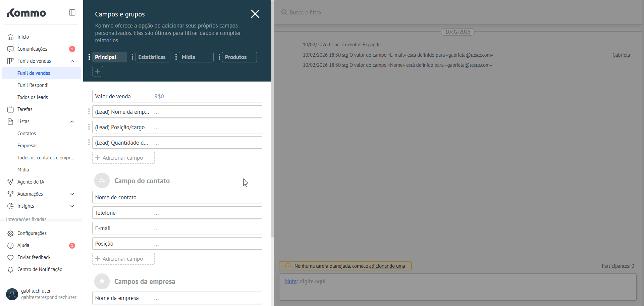Click drag handle of (Lead) Posição/cargo field
Screen dimensions: 644x306
pyautogui.click(x=89, y=127)
